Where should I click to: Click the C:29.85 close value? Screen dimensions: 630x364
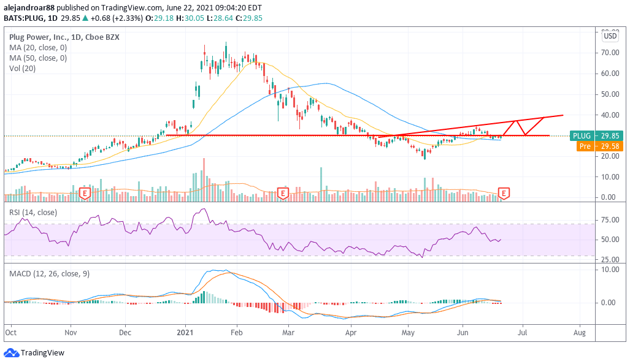tap(248, 18)
